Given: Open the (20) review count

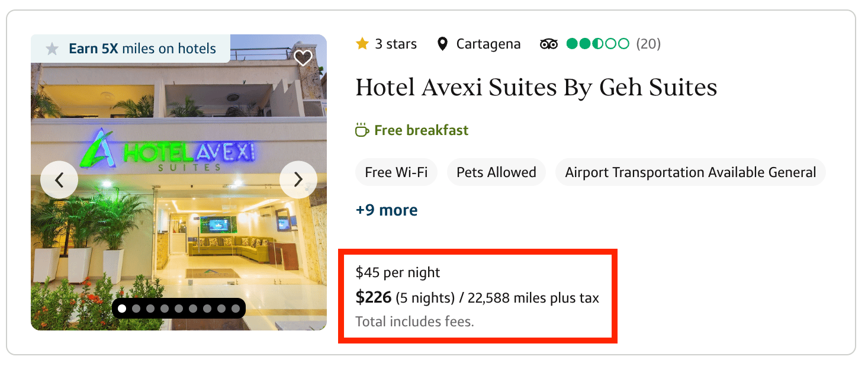Looking at the screenshot, I should click(648, 44).
